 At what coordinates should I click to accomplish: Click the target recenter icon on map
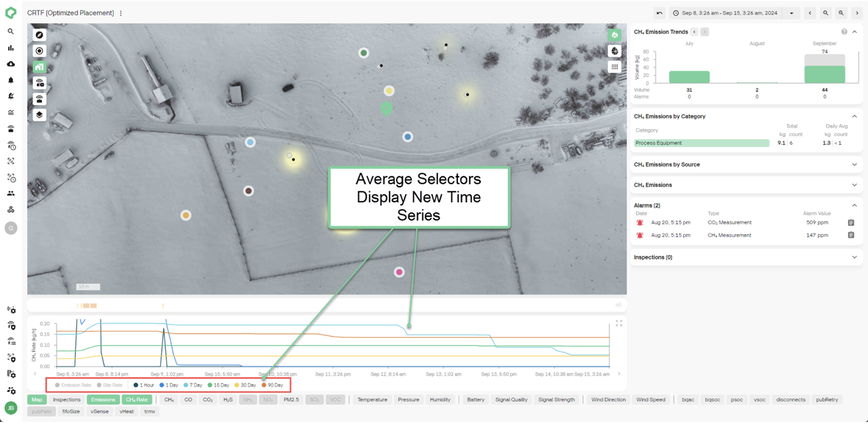coord(39,51)
